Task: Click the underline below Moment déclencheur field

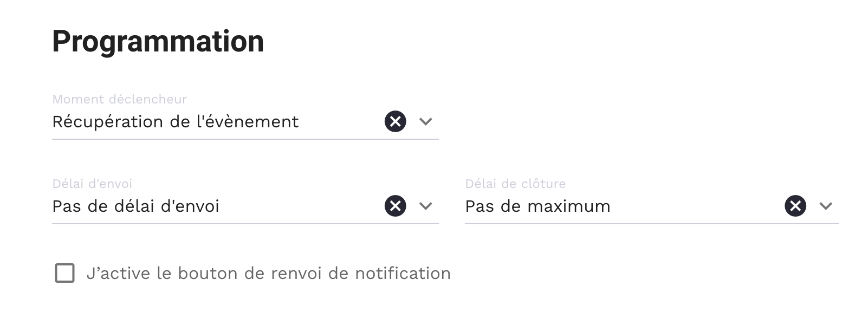Action: (x=245, y=139)
